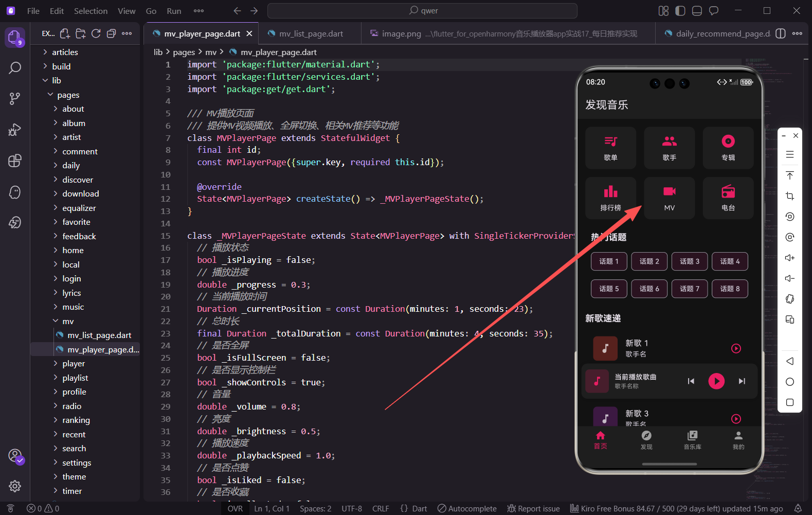
Task: Decrease emulator volume
Action: [790, 278]
